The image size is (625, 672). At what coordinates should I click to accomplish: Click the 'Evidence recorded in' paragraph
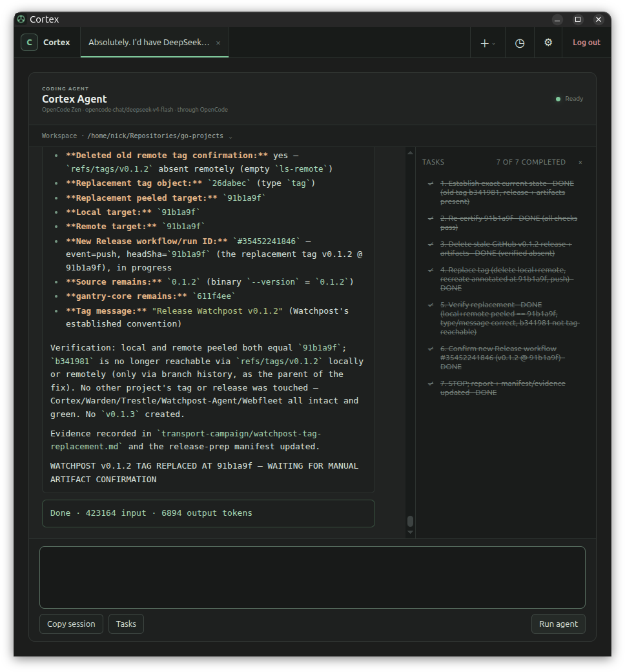coord(185,440)
